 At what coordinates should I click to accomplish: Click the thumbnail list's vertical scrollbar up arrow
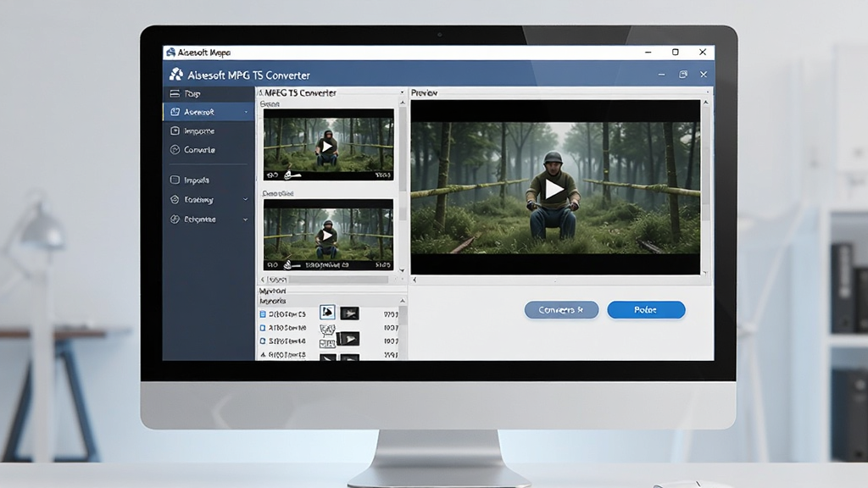(403, 103)
